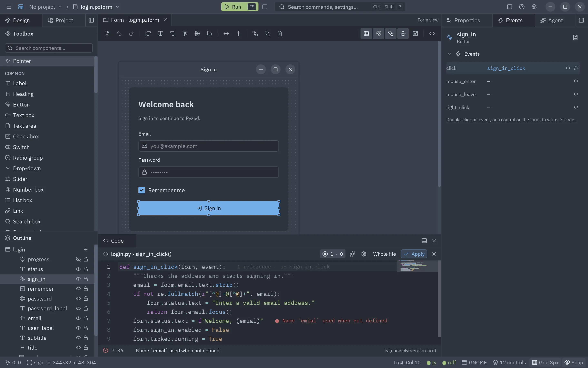588x368 pixels.
Task: Open the login.pzform file dropdown
Action: 96,7
